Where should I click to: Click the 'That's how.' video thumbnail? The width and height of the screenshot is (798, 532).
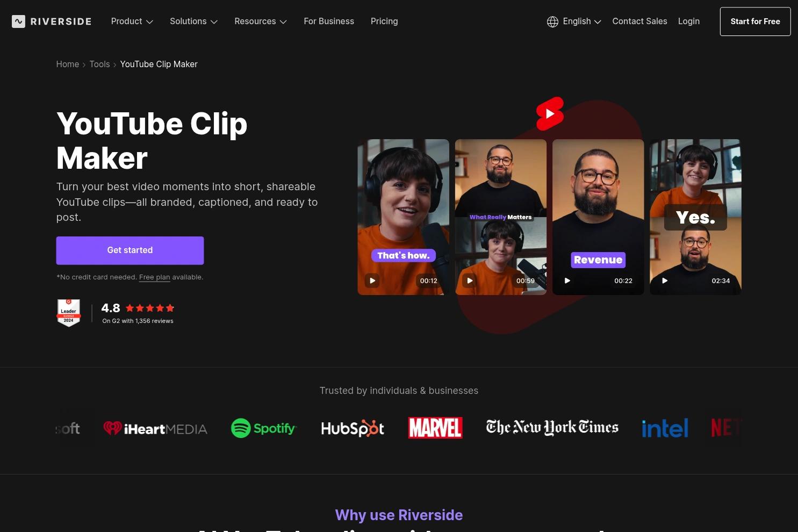tap(403, 217)
